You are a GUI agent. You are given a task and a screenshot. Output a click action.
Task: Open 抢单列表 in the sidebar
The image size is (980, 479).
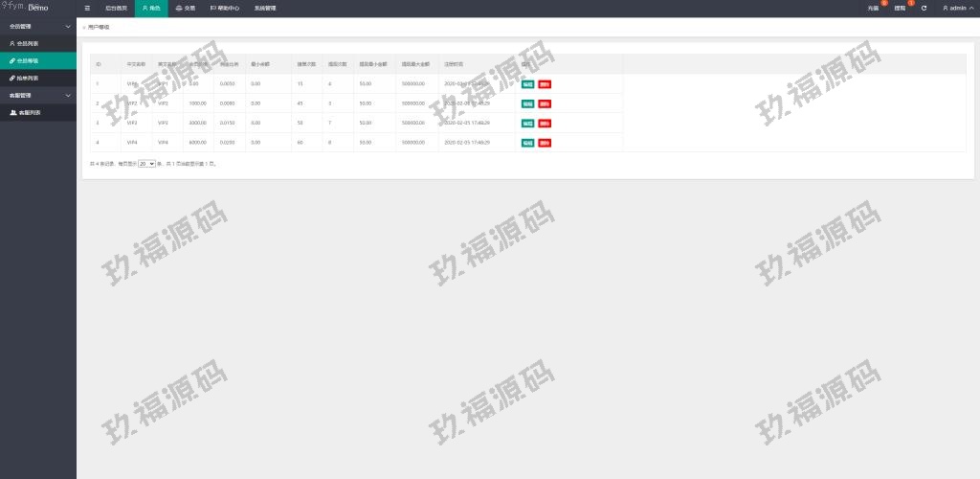27,78
